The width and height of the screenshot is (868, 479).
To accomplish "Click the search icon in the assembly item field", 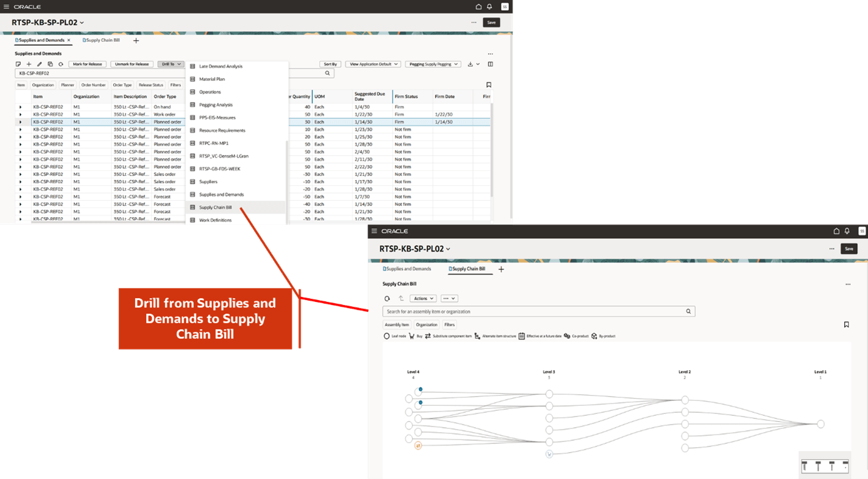I will point(688,311).
